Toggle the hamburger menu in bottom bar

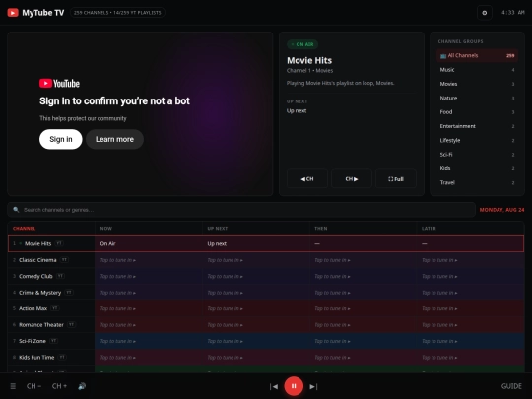[x=13, y=386]
